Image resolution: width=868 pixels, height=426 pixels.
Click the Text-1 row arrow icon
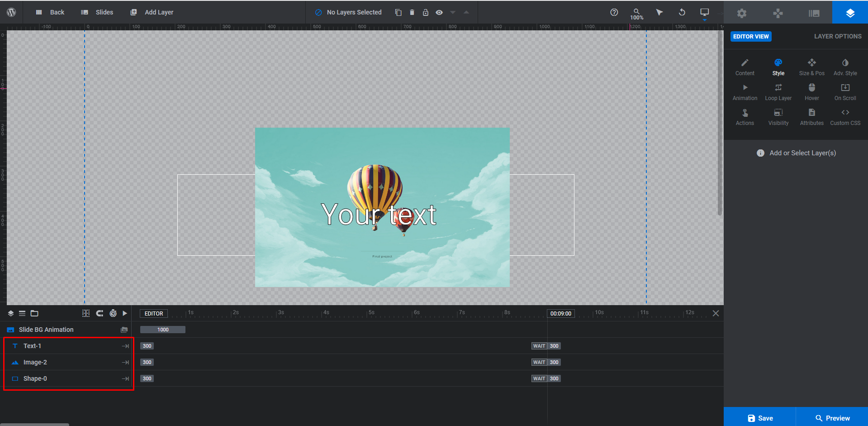(x=125, y=346)
